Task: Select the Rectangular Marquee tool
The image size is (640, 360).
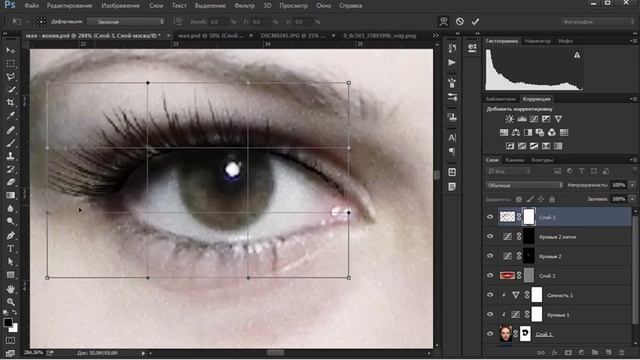Action: pyautogui.click(x=11, y=64)
